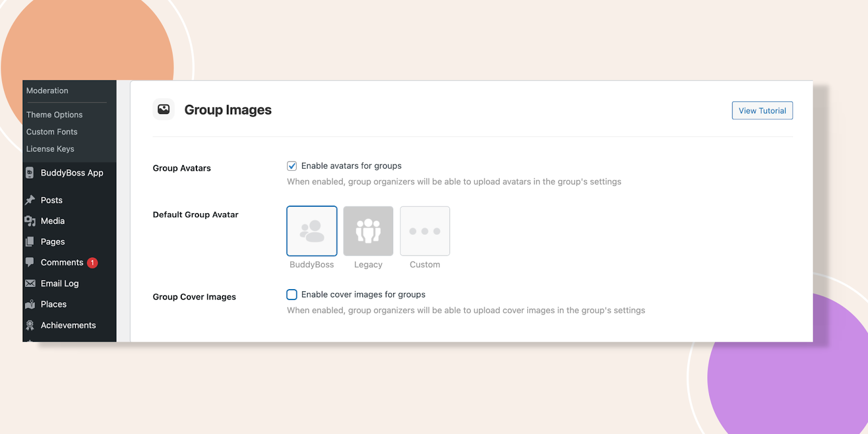The height and width of the screenshot is (434, 868).
Task: Open the Email Log menu label
Action: point(60,283)
